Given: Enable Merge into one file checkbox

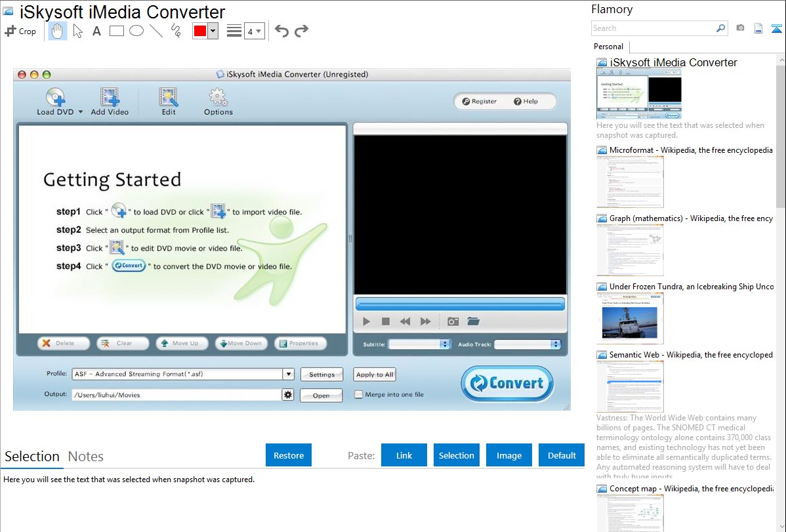Looking at the screenshot, I should coord(358,395).
